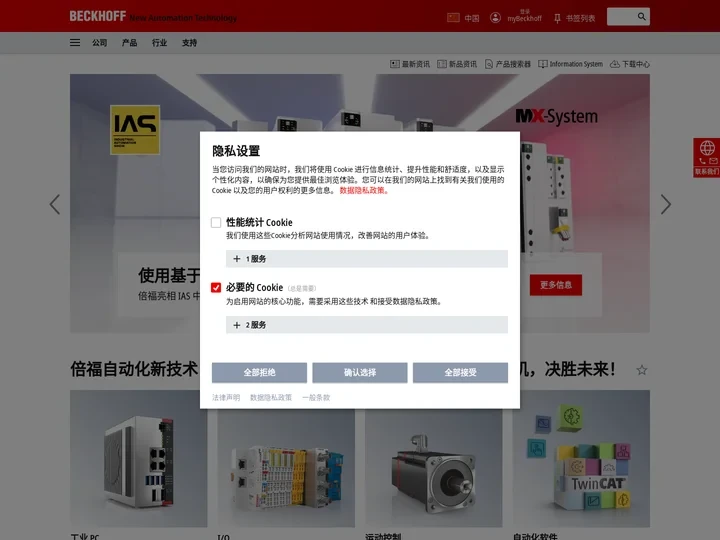This screenshot has height=540, width=720.
Task: Show previous carousel slide arrow
Action: (55, 204)
